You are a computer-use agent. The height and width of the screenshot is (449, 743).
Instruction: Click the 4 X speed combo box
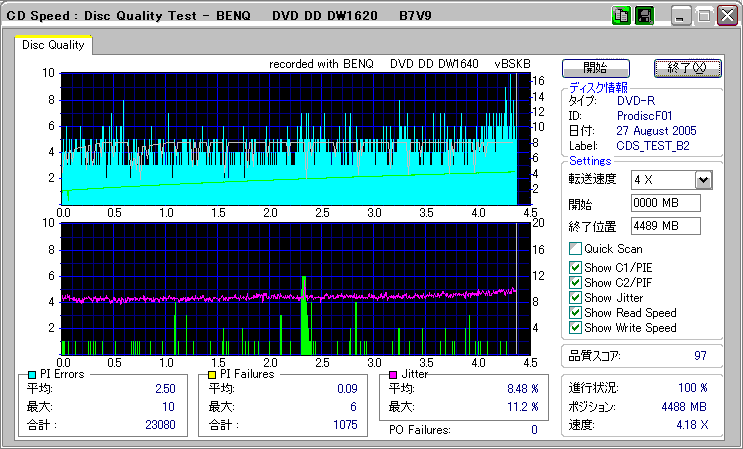point(662,180)
